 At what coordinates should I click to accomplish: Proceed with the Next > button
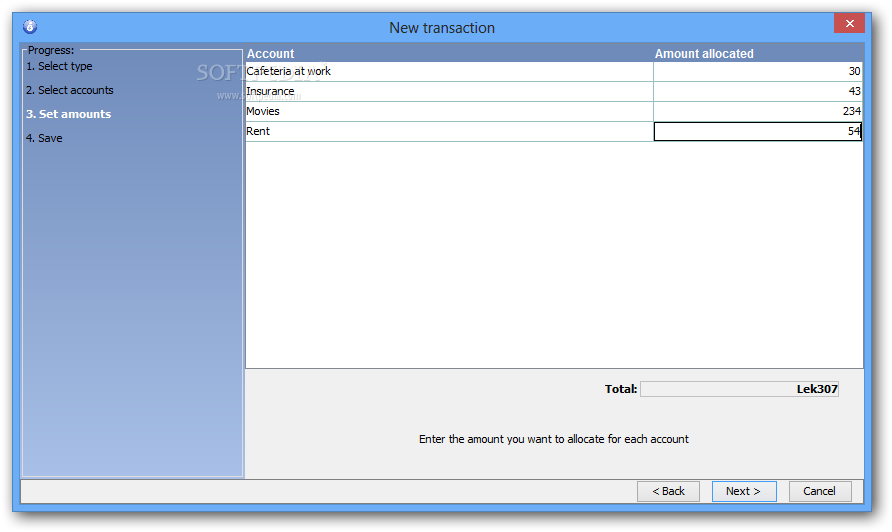pos(744,491)
